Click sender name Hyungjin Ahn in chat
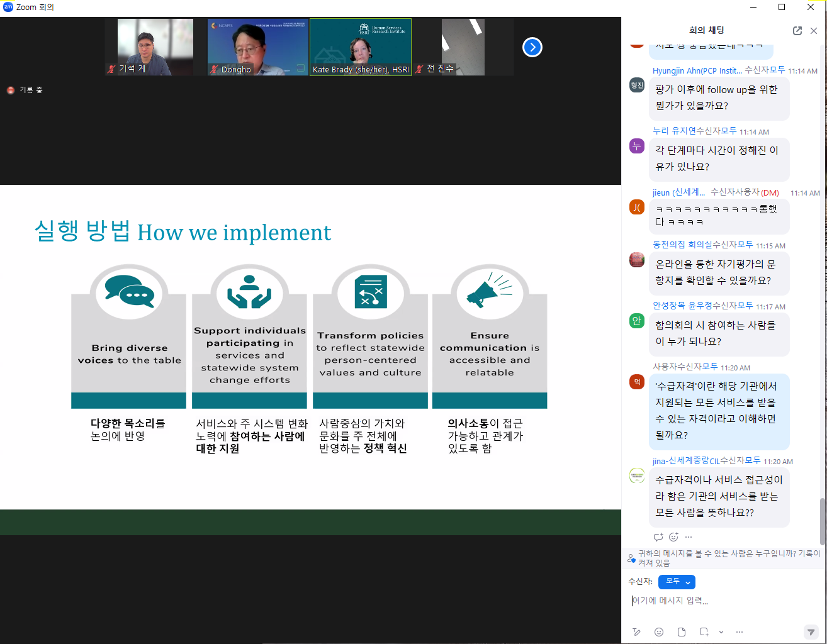This screenshot has width=827, height=644. pos(697,70)
